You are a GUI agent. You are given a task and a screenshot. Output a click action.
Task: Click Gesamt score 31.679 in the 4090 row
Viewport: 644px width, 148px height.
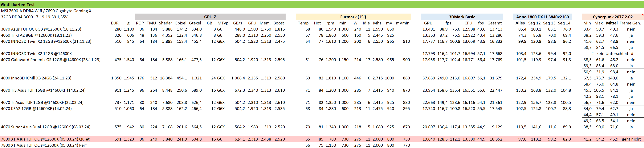pos(496,78)
